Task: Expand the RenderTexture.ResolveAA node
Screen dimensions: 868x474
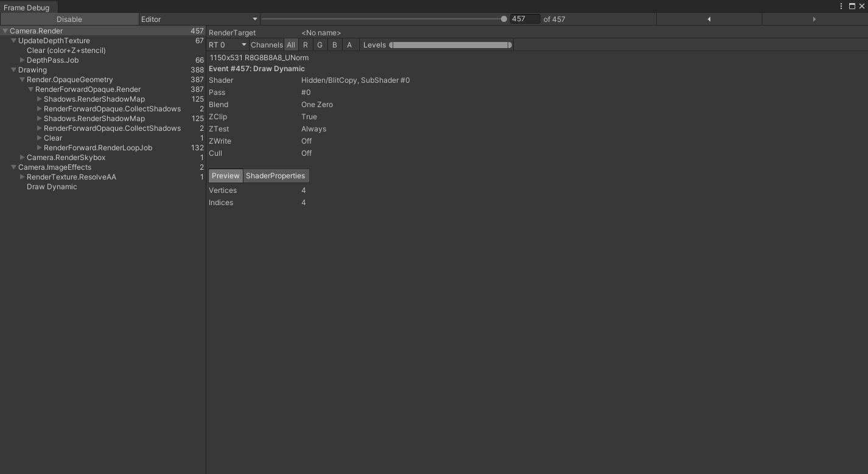Action: (x=22, y=177)
